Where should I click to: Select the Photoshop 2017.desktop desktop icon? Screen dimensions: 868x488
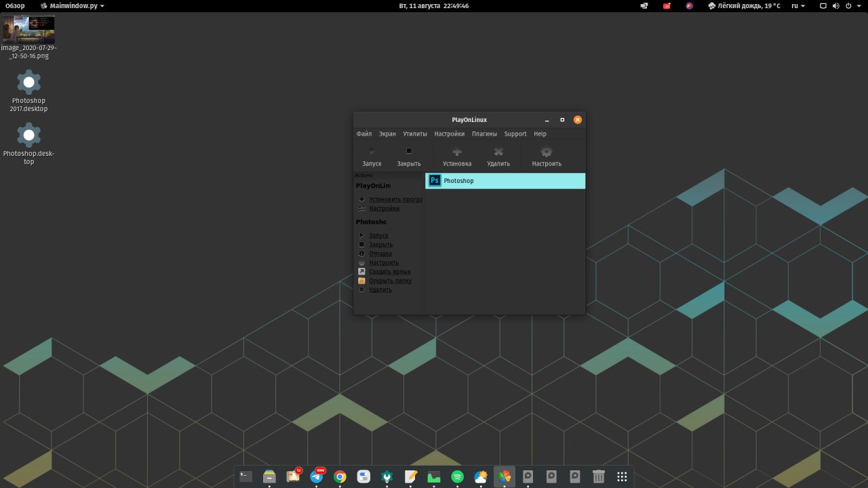pyautogui.click(x=28, y=91)
